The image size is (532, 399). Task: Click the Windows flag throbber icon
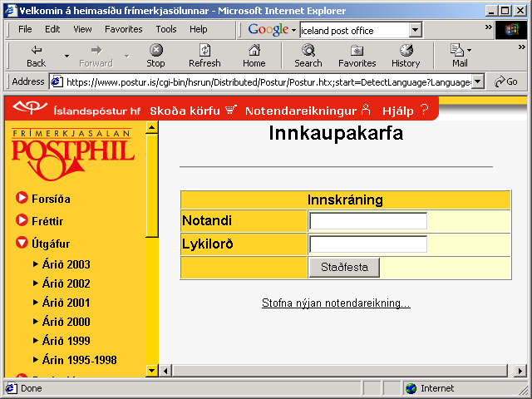point(511,30)
